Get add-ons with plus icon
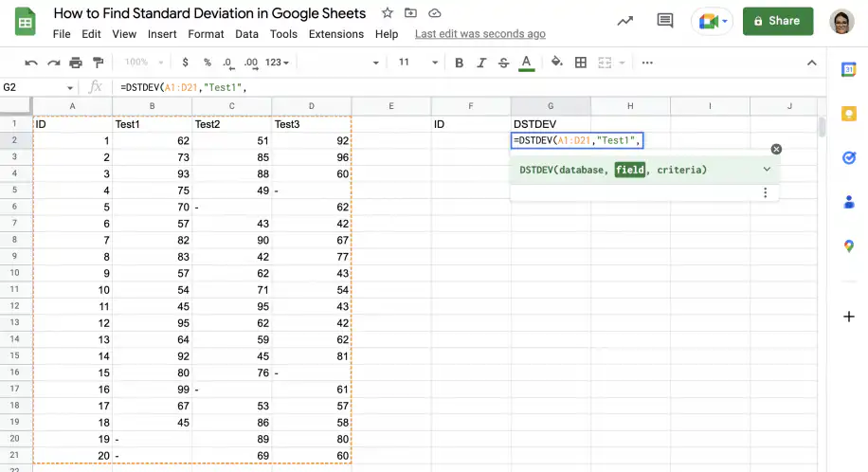Image resolution: width=868 pixels, height=472 pixels. (x=849, y=317)
